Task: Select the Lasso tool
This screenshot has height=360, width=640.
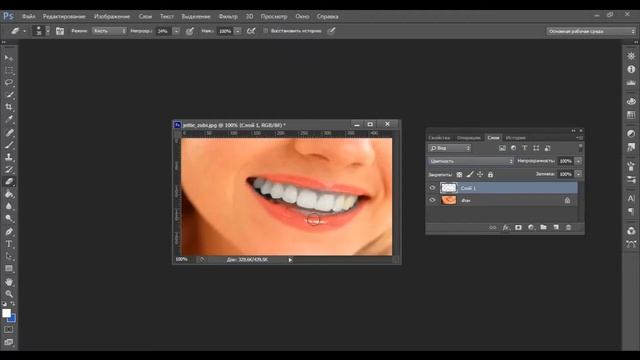Action: pos(9,82)
